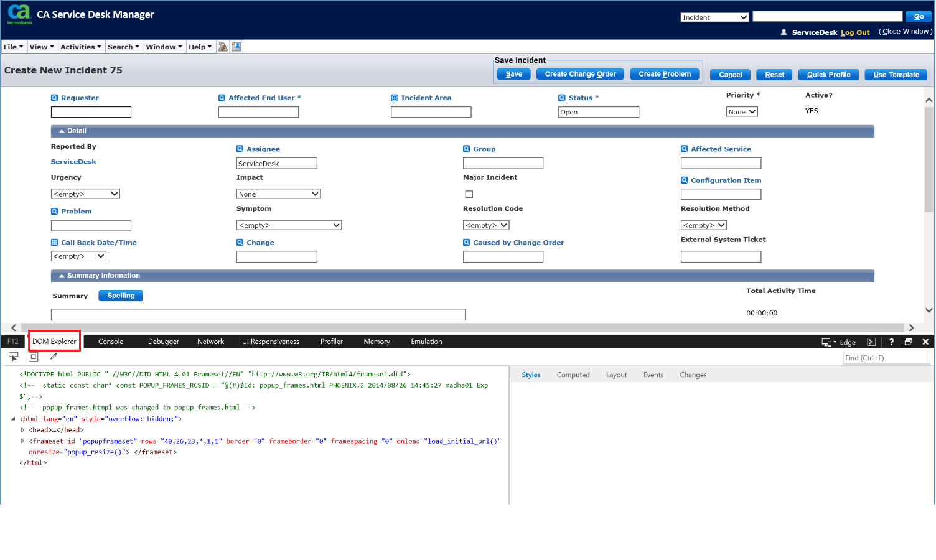This screenshot has width=936, height=560.
Task: Switch to the Emulation tab
Action: 426,342
